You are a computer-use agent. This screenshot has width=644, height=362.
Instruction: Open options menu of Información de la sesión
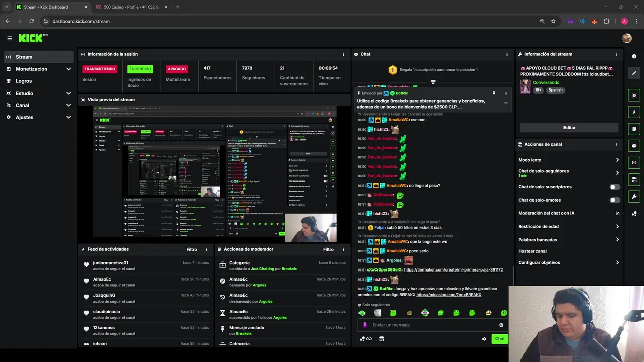pyautogui.click(x=343, y=54)
